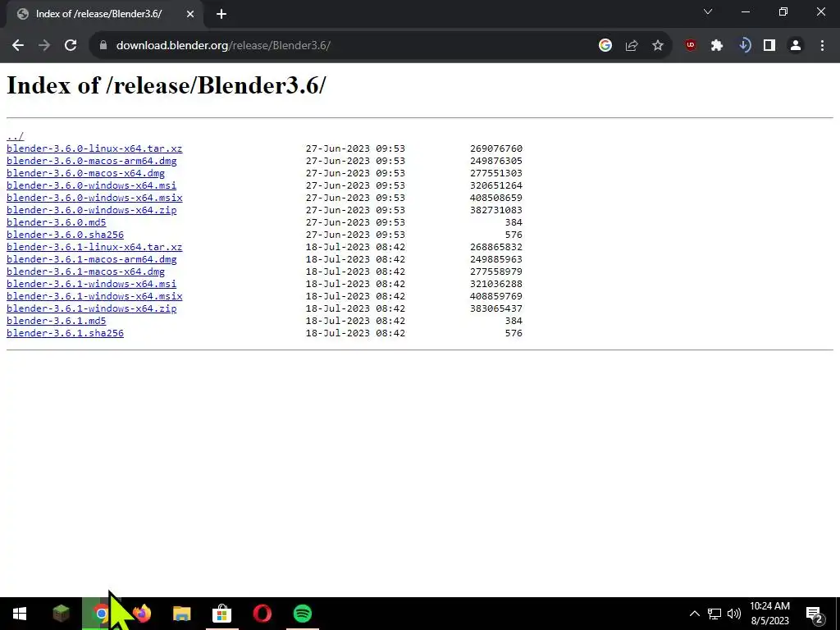This screenshot has width=840, height=630.
Task: Click the Google icon in address bar
Action: tap(605, 46)
